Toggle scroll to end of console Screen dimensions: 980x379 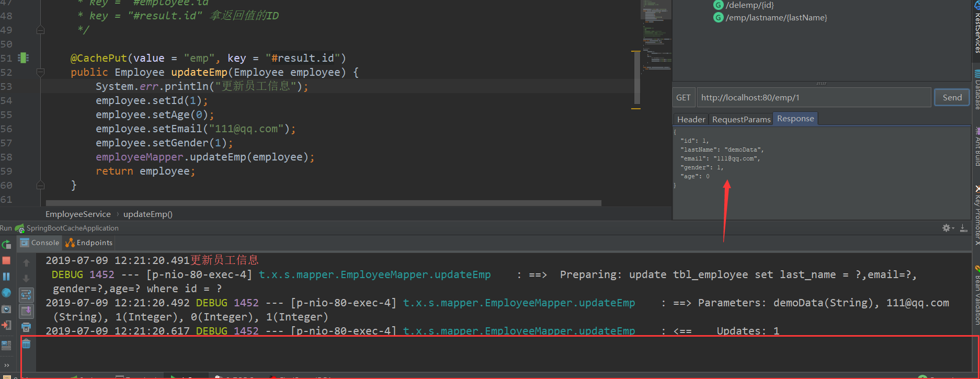(x=26, y=311)
